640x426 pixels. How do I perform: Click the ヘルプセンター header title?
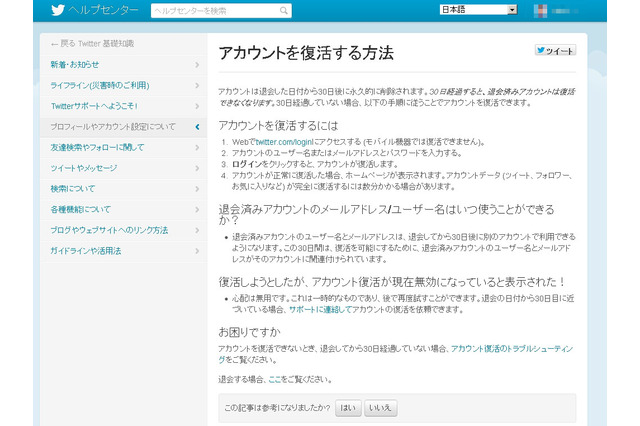tap(104, 10)
